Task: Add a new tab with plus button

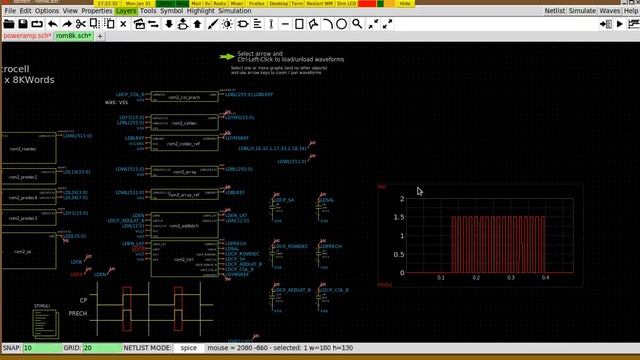Action: [x=100, y=36]
